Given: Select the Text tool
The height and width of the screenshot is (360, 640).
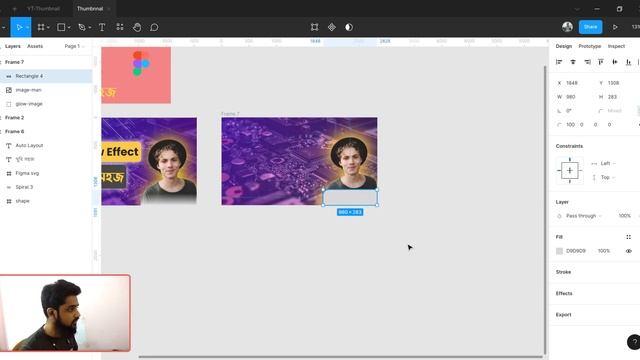Looking at the screenshot, I should (102, 27).
